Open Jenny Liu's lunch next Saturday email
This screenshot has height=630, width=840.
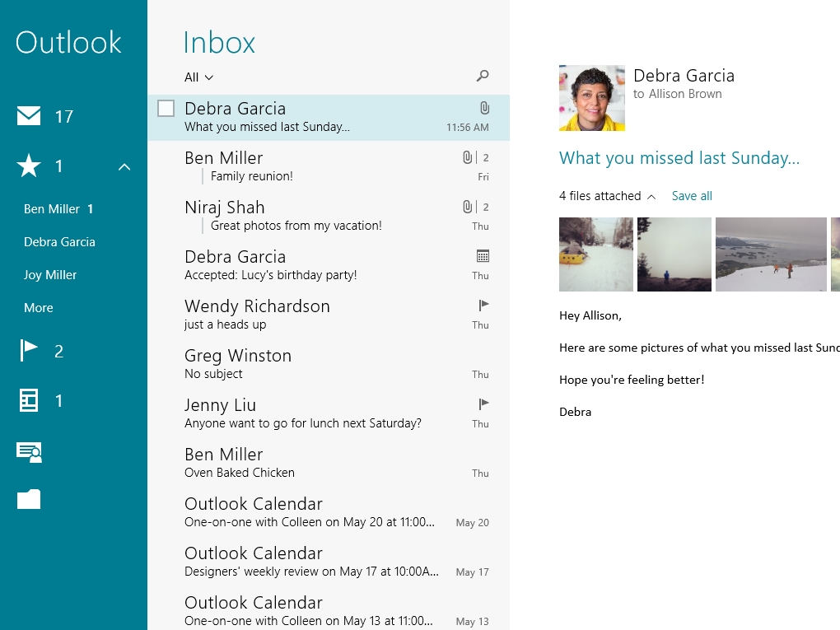point(329,413)
